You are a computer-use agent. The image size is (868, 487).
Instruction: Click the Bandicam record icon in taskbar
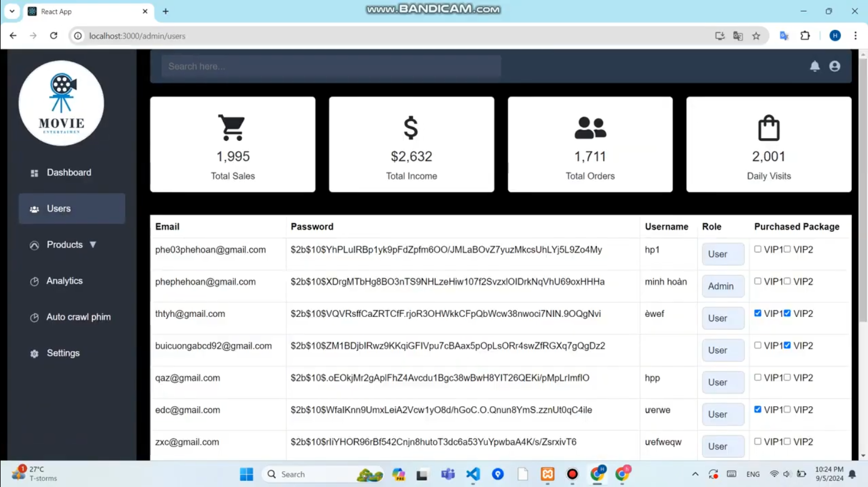[x=572, y=474]
